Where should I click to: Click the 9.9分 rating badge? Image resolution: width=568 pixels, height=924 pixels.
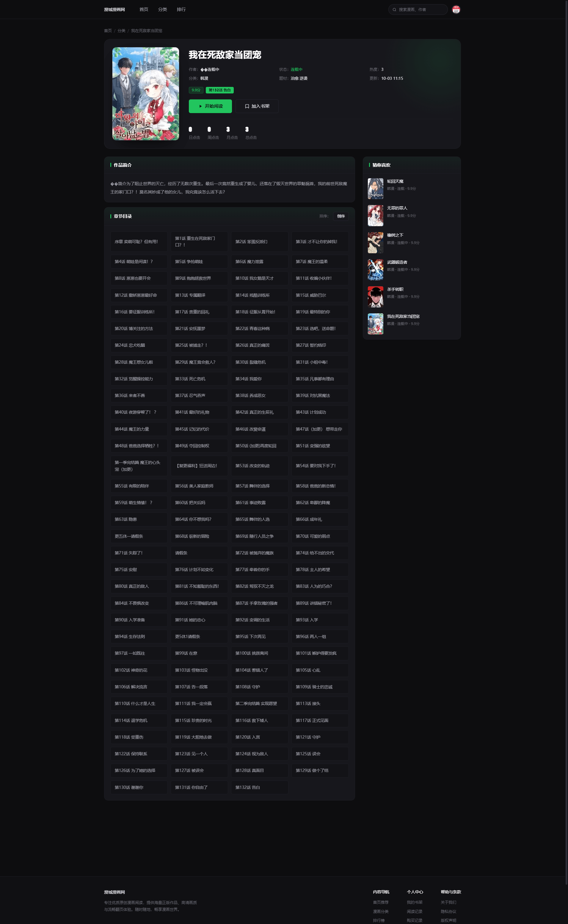point(196,90)
